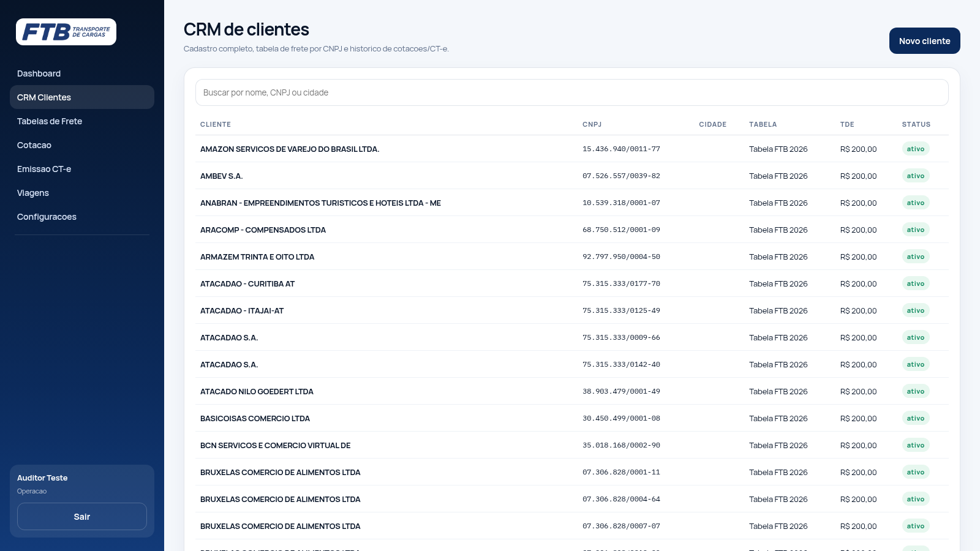The image size is (980, 551).
Task: Go to Tabelas de Frete
Action: [x=82, y=121]
